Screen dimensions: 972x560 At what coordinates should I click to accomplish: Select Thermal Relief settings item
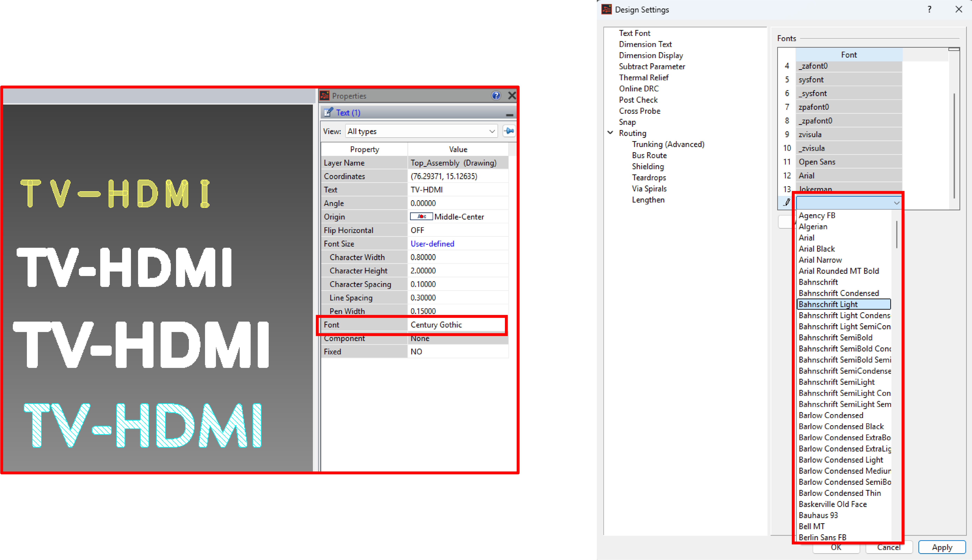point(643,78)
